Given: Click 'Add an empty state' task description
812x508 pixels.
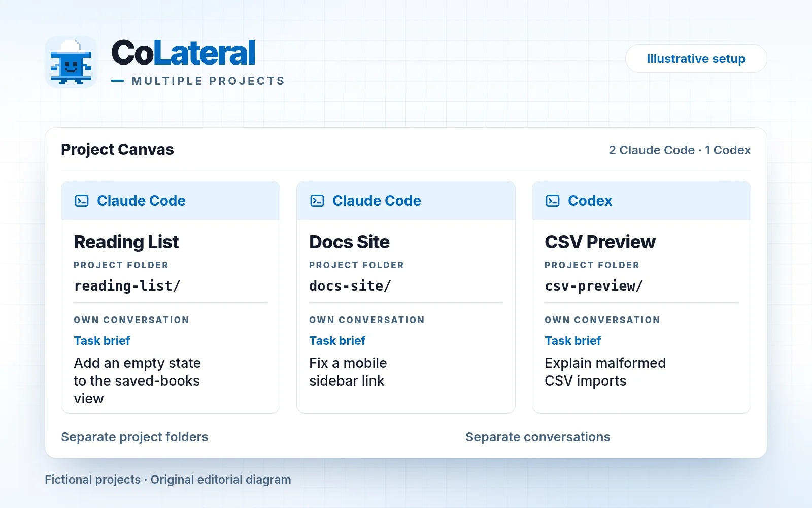Looking at the screenshot, I should pyautogui.click(x=138, y=381).
